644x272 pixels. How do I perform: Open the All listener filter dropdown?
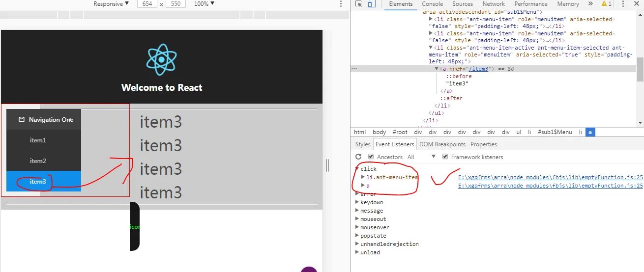coord(421,157)
